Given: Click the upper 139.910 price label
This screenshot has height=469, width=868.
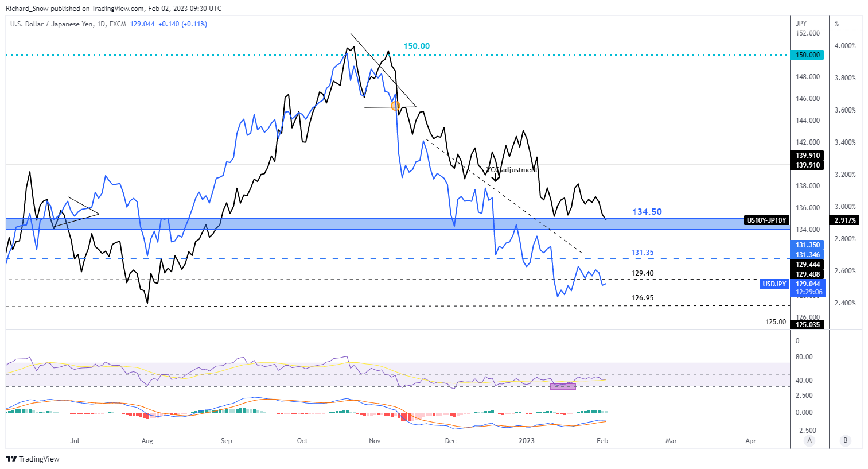Looking at the screenshot, I should [808, 156].
